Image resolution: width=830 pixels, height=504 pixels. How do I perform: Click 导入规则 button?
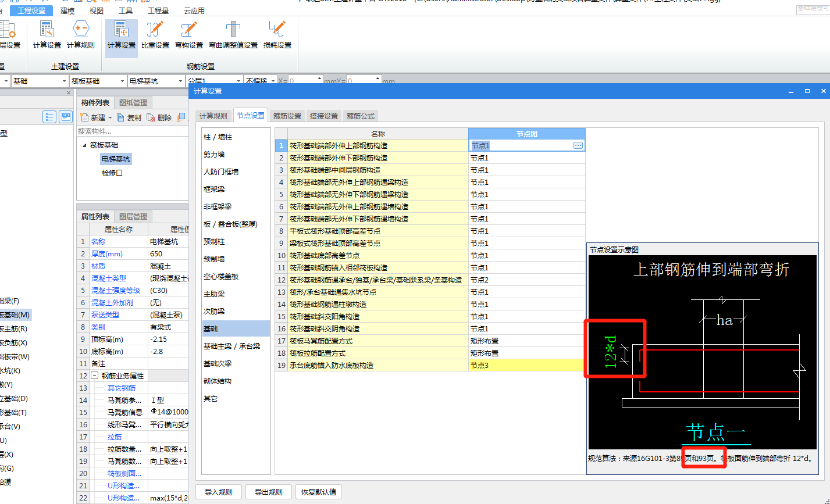(219, 492)
